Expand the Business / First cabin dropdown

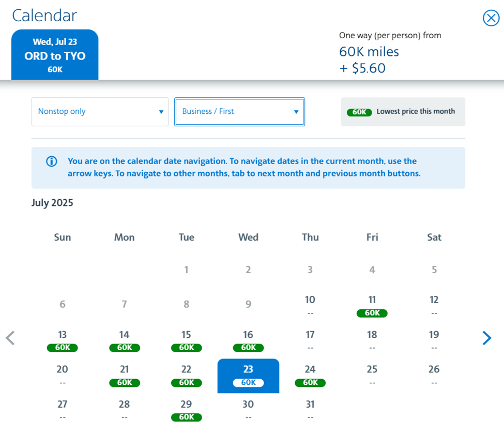239,112
